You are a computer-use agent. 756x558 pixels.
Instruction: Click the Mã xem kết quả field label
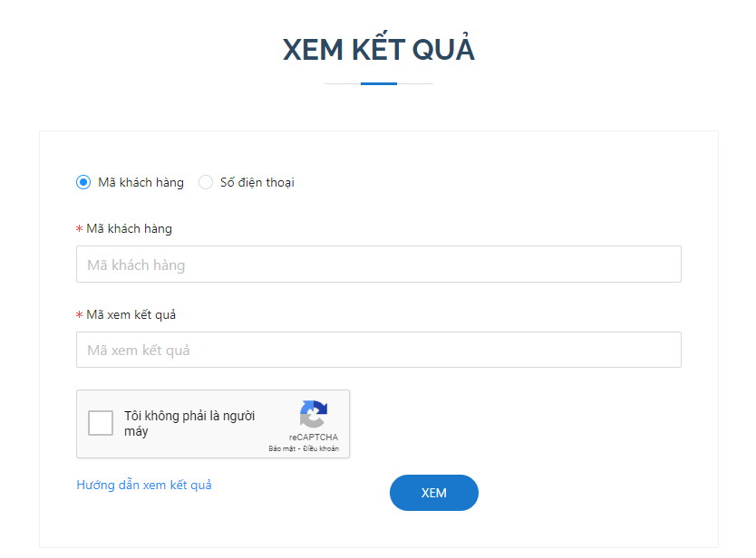coord(131,314)
